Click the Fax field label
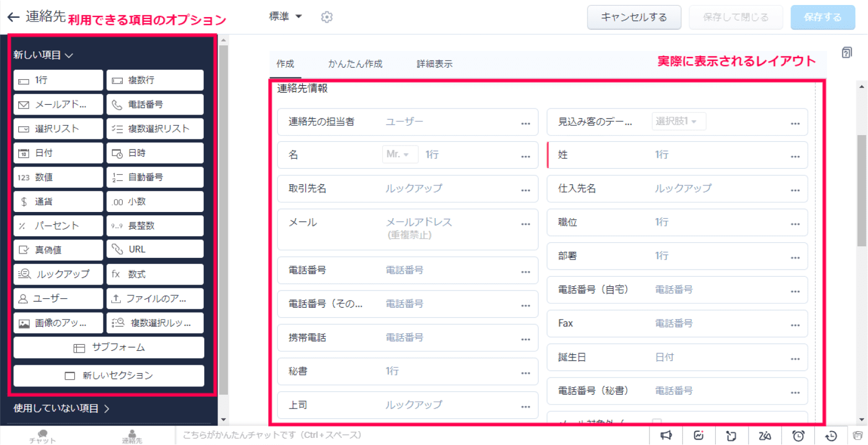Viewport: 868px width, 445px height. [x=565, y=323]
